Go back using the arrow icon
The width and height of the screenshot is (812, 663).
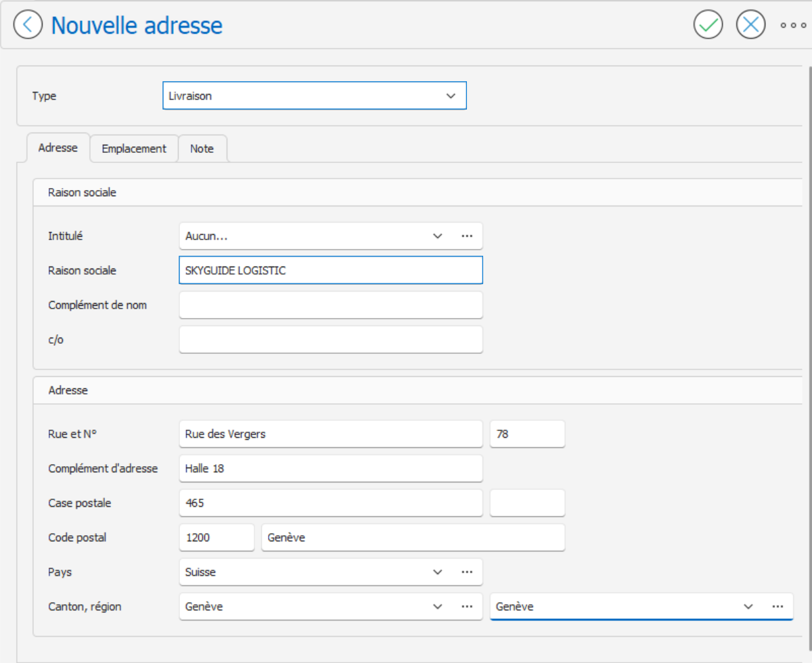28,25
